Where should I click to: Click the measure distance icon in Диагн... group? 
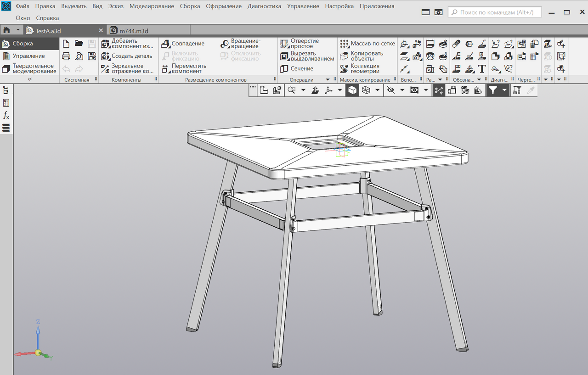click(495, 44)
